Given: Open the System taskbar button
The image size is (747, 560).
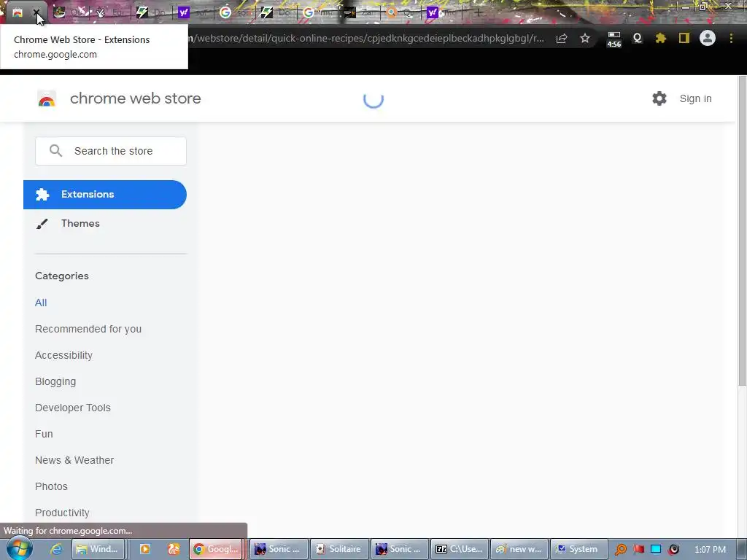Looking at the screenshot, I should 578,549.
